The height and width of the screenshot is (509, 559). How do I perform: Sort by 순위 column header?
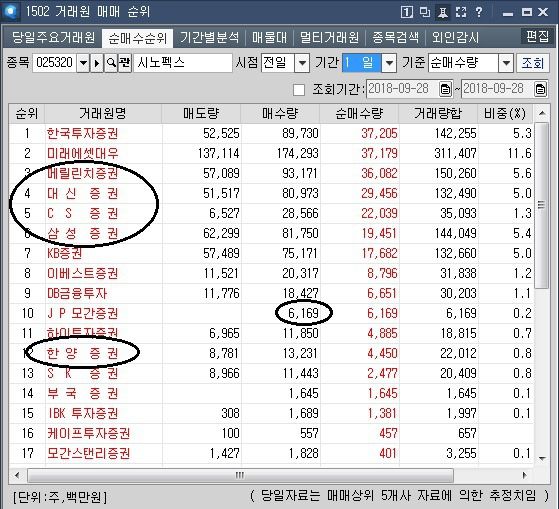tap(26, 114)
